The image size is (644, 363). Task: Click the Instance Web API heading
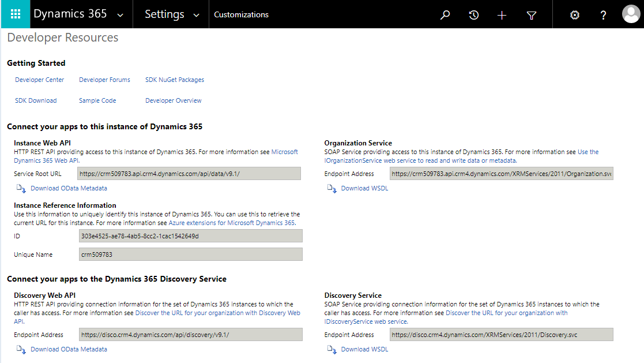42,143
